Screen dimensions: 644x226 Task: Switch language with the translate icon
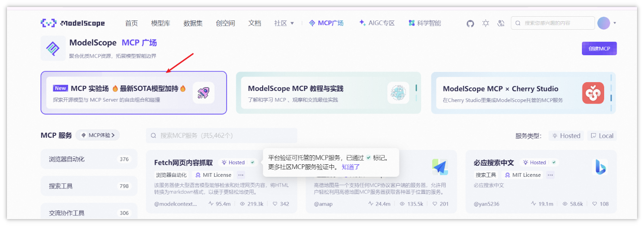tap(501, 23)
